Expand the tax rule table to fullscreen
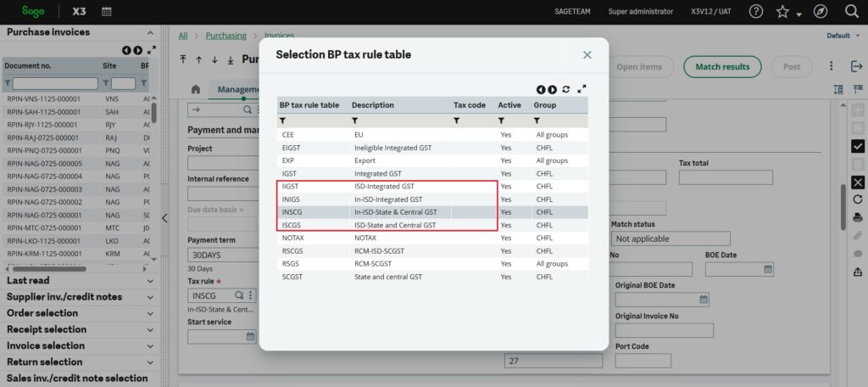The width and height of the screenshot is (868, 387). click(581, 89)
